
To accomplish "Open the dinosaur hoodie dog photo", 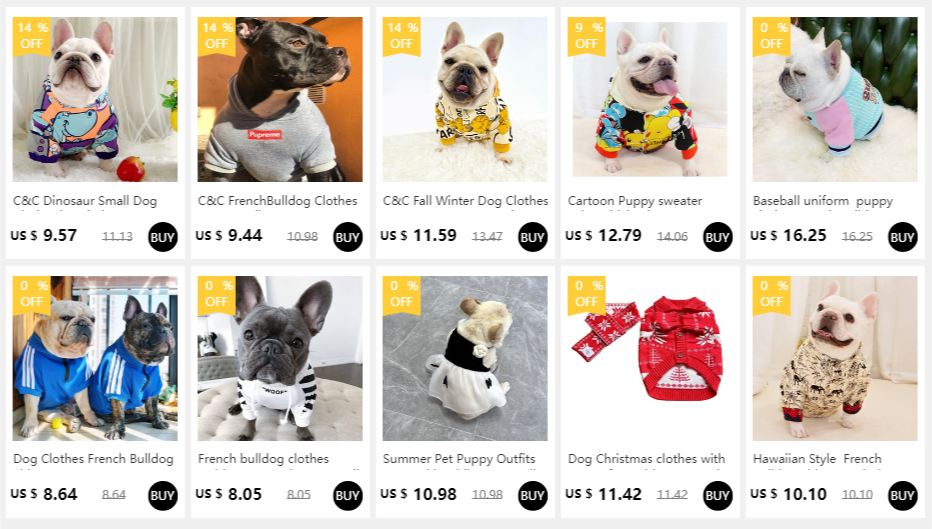I will coord(95,99).
